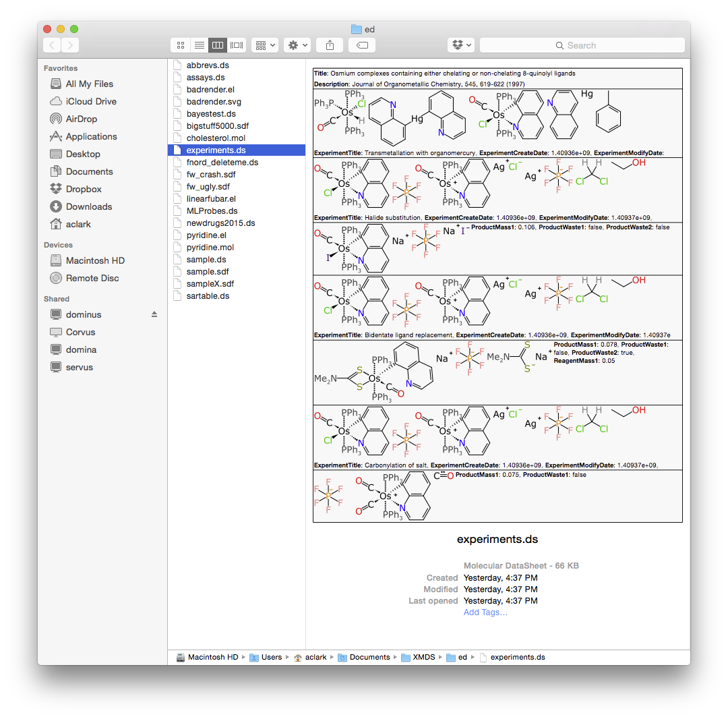Switch to list view in toolbar

click(x=199, y=45)
